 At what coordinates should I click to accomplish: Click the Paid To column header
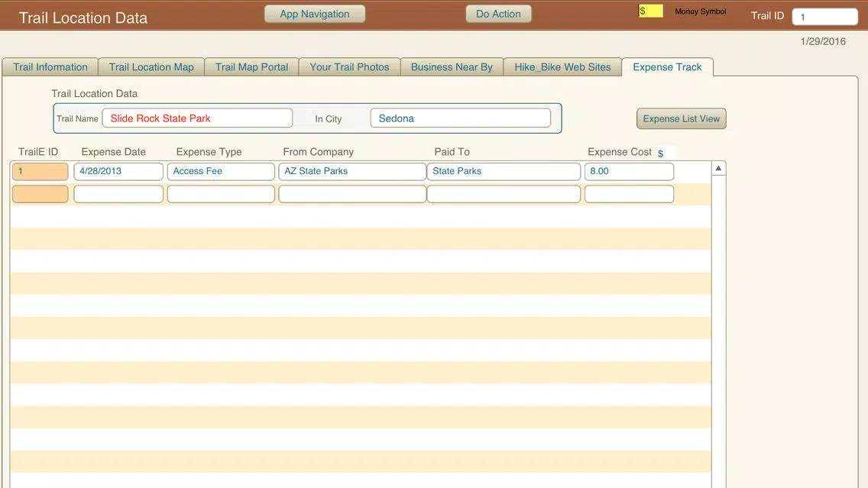pos(452,152)
